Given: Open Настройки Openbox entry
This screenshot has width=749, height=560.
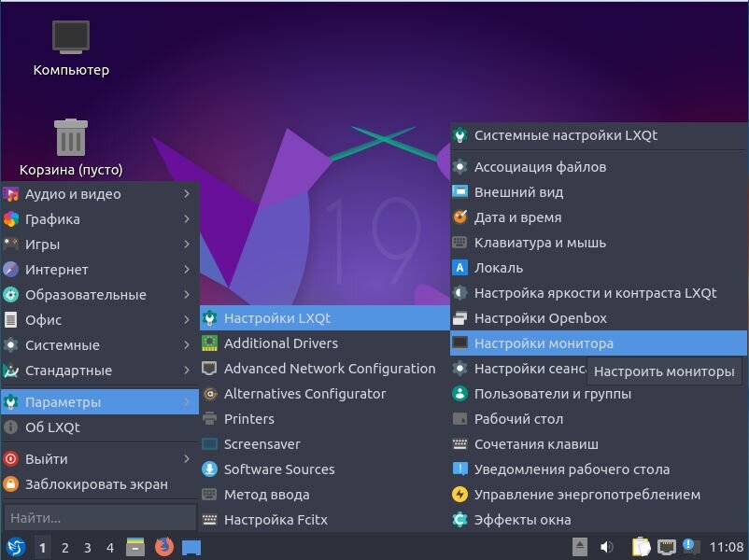Looking at the screenshot, I should [598, 318].
